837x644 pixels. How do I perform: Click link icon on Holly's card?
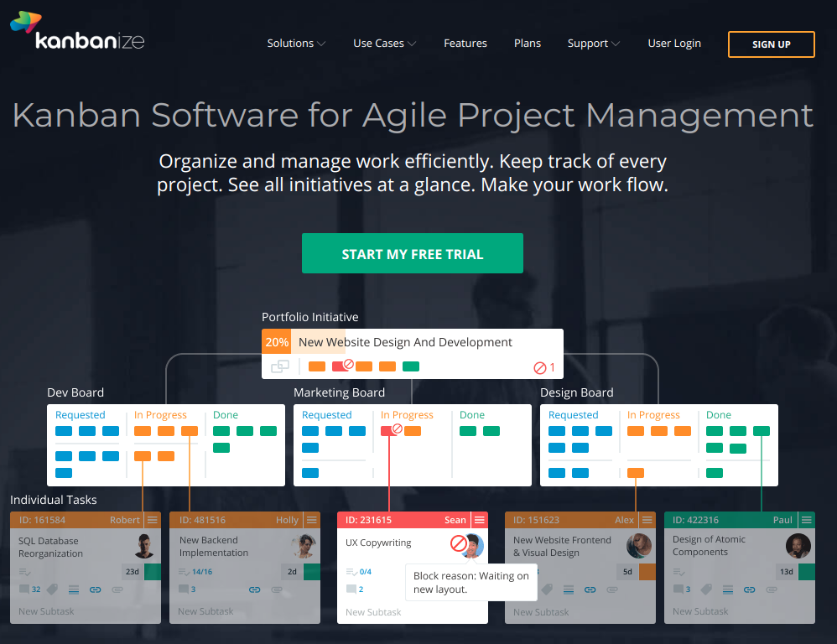pos(255,589)
